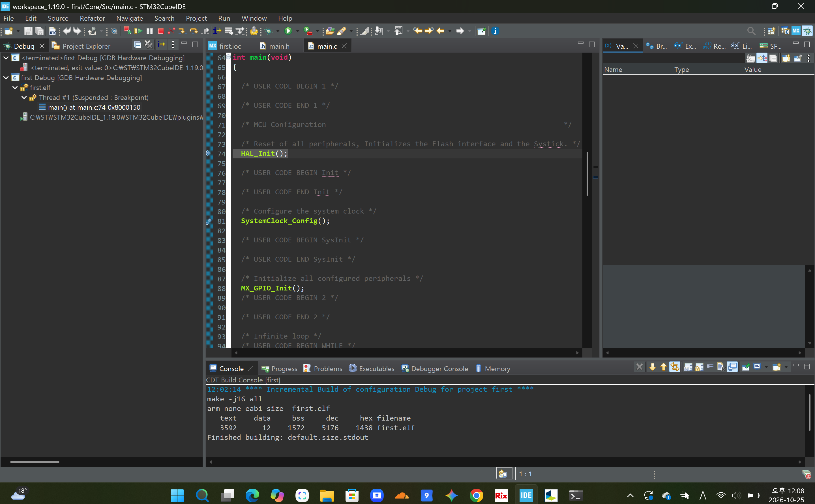Toggle Show Logical Structure in Variables view

click(762, 58)
